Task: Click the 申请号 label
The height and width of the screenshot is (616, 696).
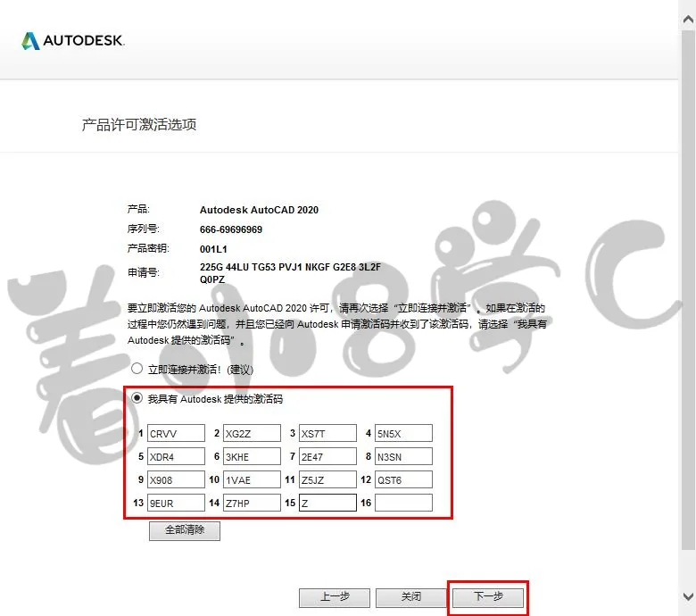Action: pos(143,272)
